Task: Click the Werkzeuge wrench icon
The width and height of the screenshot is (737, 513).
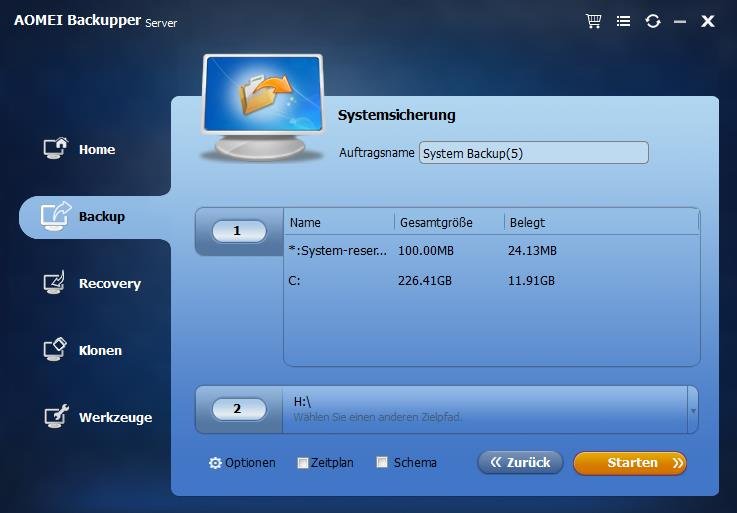Action: [x=56, y=416]
